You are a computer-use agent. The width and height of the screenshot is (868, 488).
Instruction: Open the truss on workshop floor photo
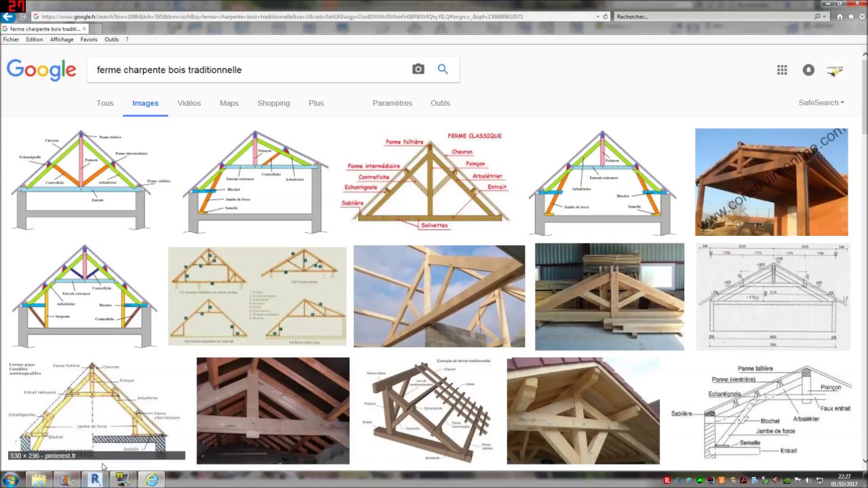pos(610,297)
